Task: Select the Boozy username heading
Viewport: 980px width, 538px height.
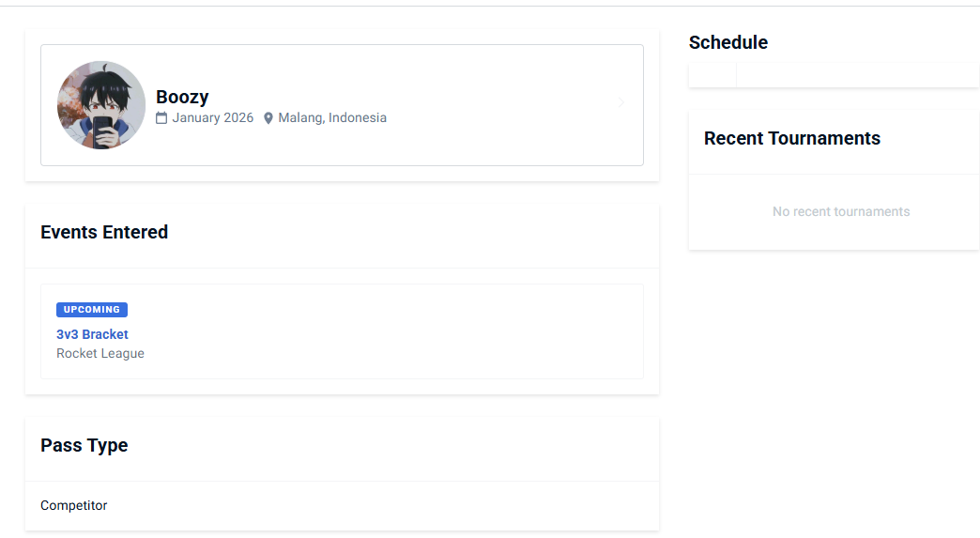Action: [182, 97]
